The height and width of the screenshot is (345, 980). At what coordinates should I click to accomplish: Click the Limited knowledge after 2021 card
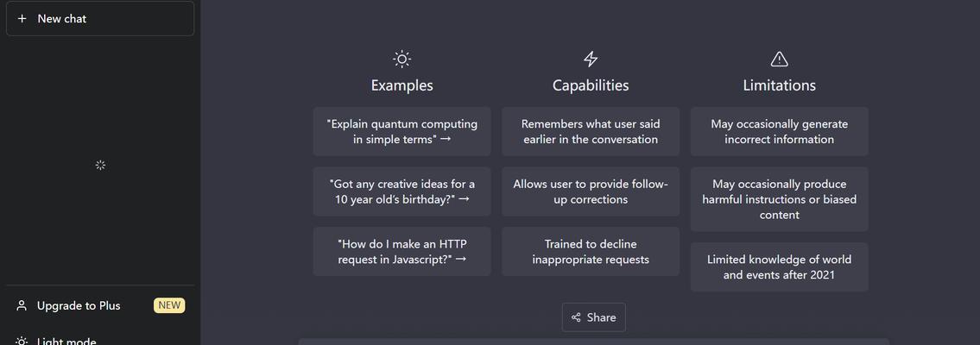(780, 267)
